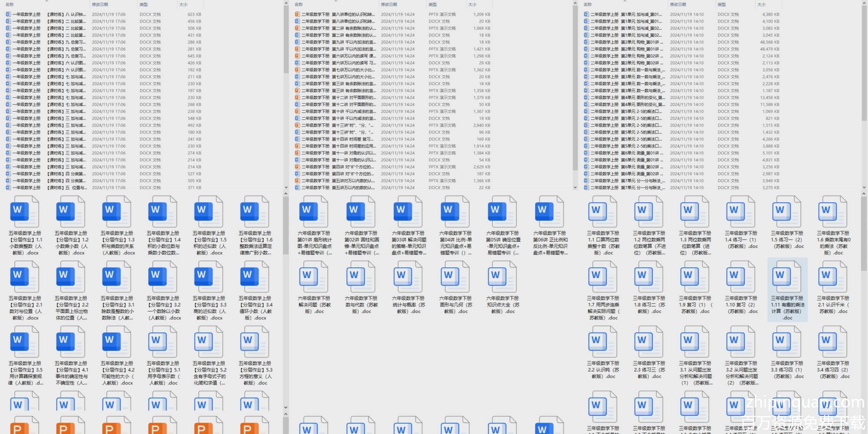Select 三年级数学下册 1.11 有趣的乘法计算 file
The image size is (868, 434).
pyautogui.click(x=787, y=277)
